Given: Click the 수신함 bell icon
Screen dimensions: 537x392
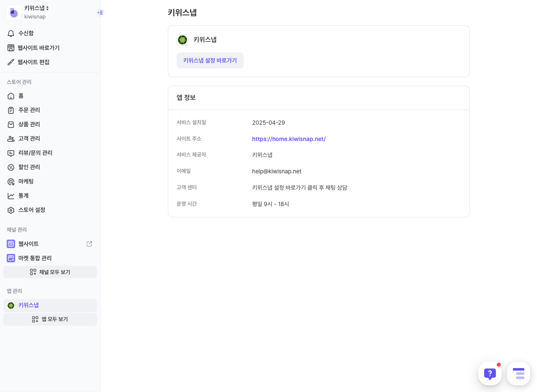Looking at the screenshot, I should 11,34.
